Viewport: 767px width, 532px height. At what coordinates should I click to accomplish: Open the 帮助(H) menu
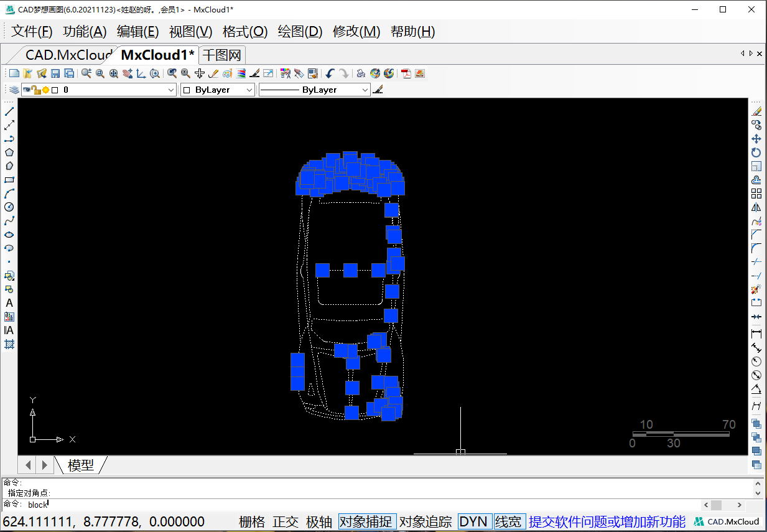coord(413,32)
